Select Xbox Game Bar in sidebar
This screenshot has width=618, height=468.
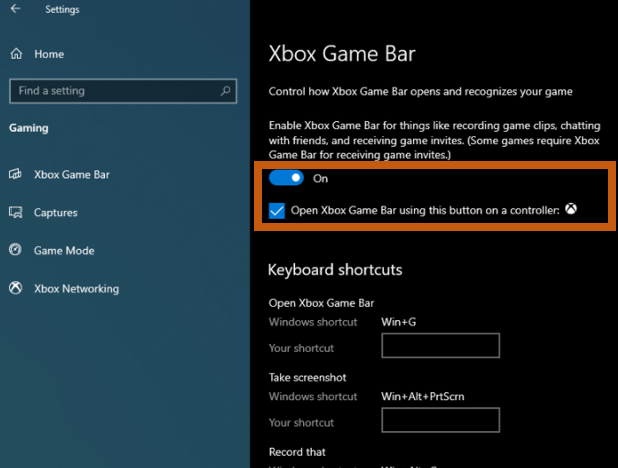point(72,174)
